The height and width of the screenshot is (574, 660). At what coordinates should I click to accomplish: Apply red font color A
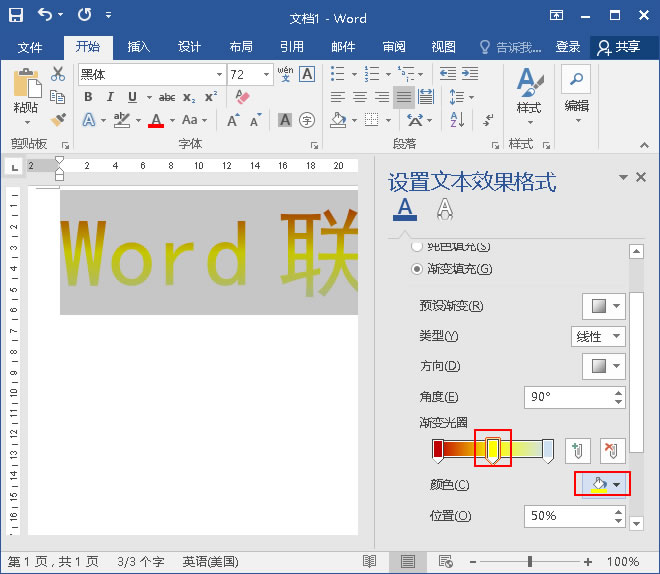pyautogui.click(x=156, y=120)
